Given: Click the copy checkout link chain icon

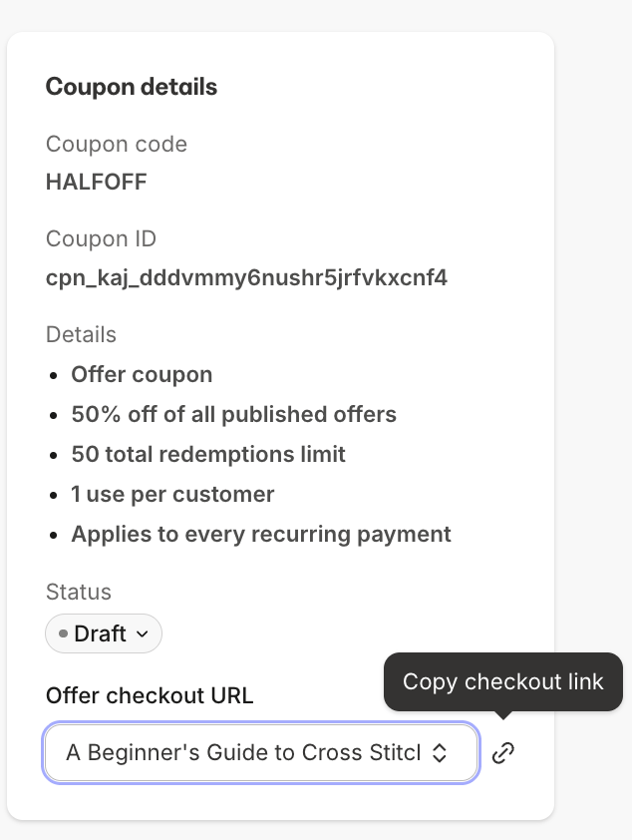Looking at the screenshot, I should (x=503, y=752).
